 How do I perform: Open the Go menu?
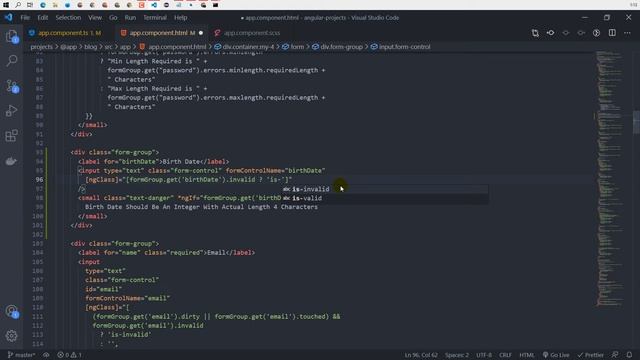113,18
